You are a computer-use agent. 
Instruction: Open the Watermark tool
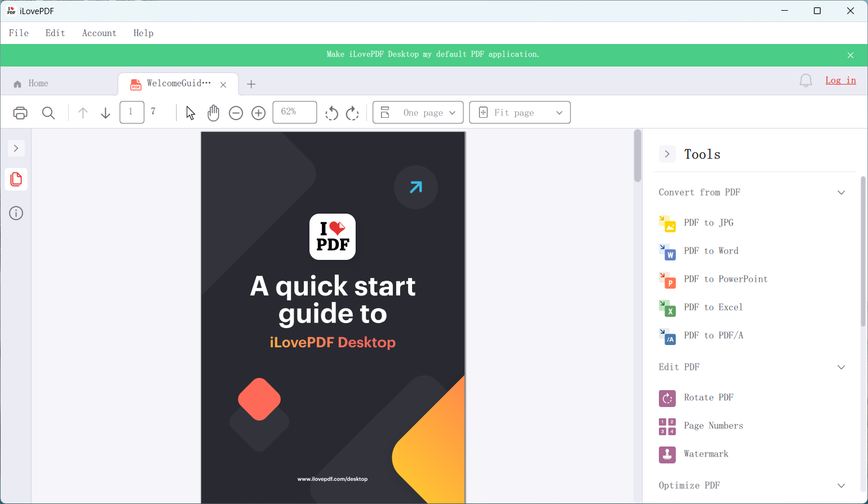click(x=706, y=454)
